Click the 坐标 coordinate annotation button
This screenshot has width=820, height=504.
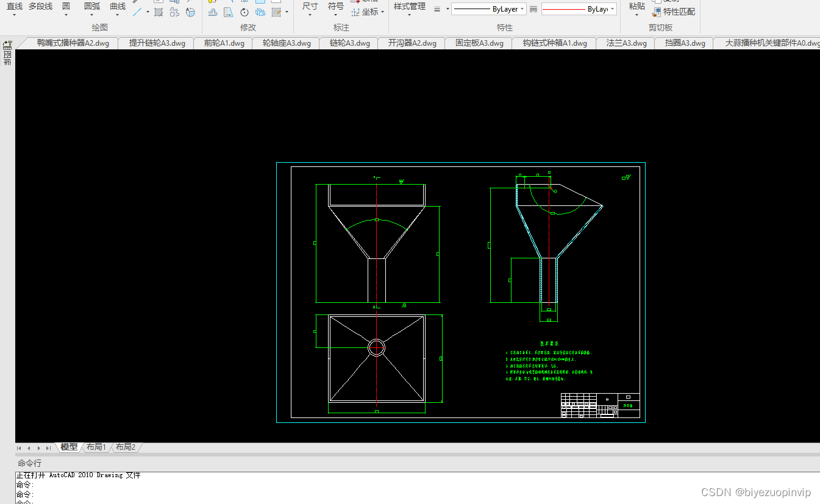[x=368, y=12]
